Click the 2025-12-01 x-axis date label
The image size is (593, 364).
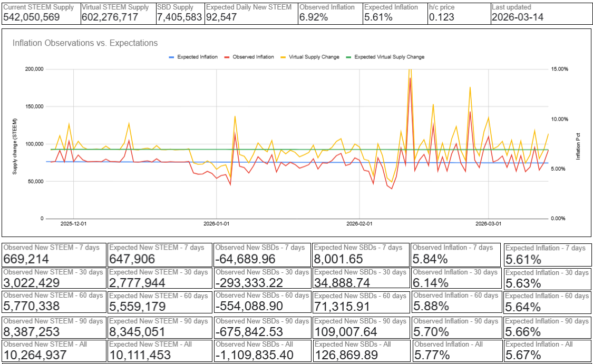point(73,224)
